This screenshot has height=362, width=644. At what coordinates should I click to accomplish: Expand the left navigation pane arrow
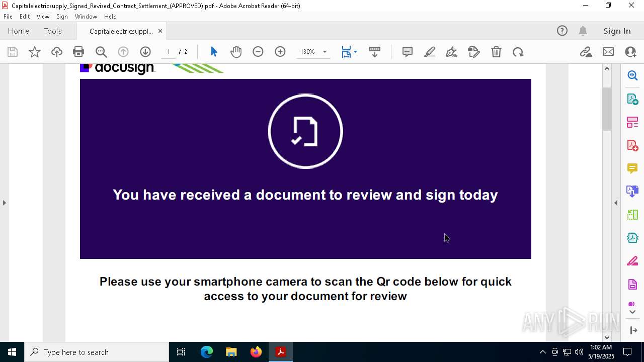(5, 203)
